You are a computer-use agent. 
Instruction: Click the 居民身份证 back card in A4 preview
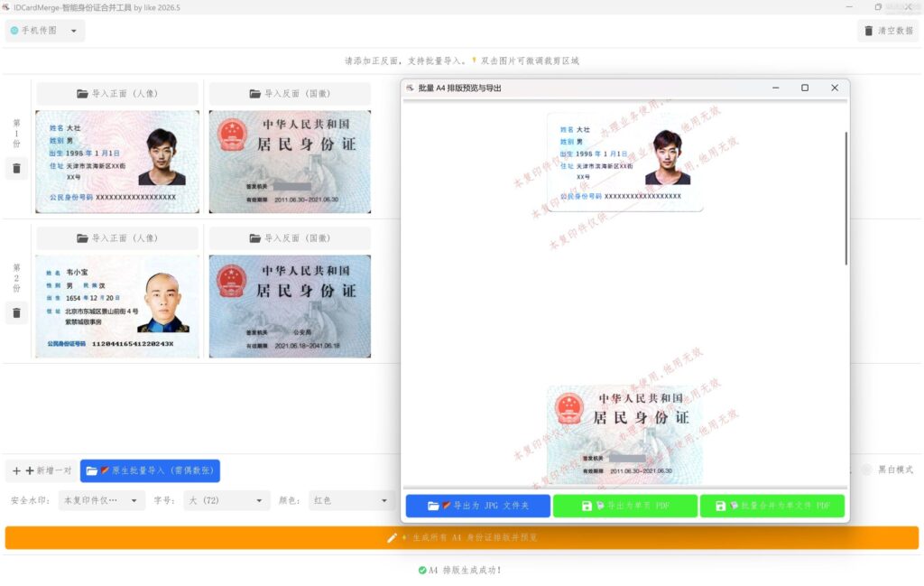[x=624, y=435]
